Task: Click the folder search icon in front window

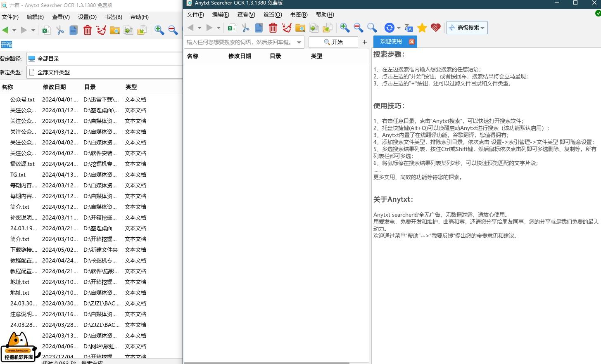Action: 300,28
